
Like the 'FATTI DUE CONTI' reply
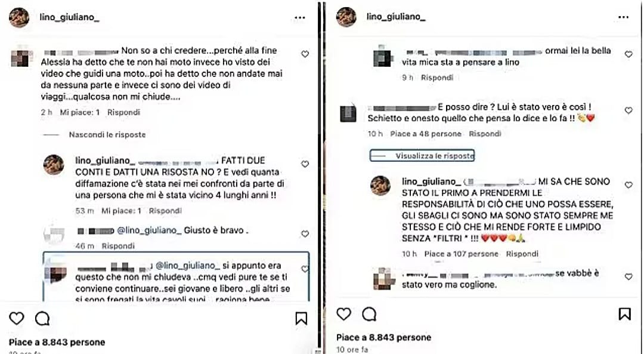coord(305,164)
